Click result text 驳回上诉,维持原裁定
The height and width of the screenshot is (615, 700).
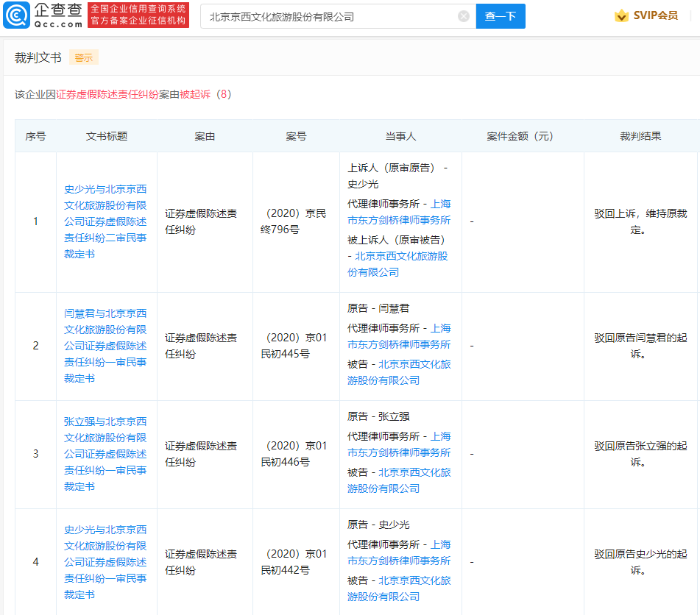640,221
